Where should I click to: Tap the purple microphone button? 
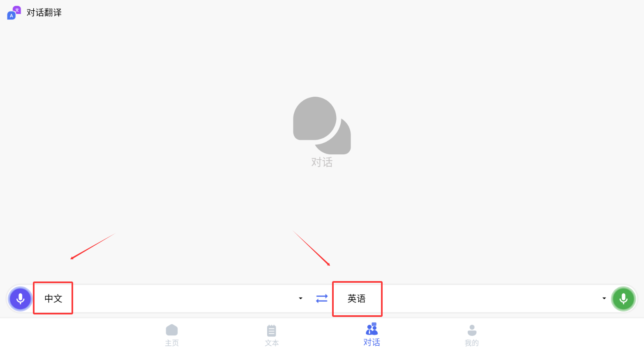click(20, 298)
